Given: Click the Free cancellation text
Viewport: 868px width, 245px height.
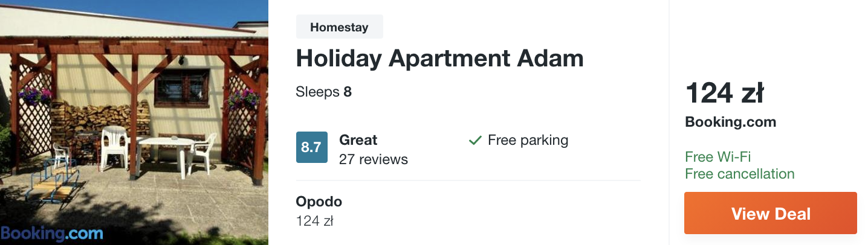Looking at the screenshot, I should pos(739,174).
